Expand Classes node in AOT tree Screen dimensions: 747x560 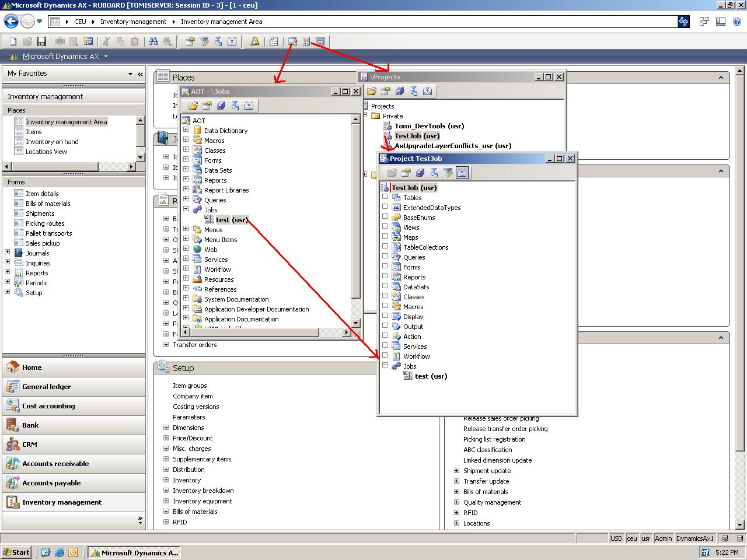pos(186,150)
